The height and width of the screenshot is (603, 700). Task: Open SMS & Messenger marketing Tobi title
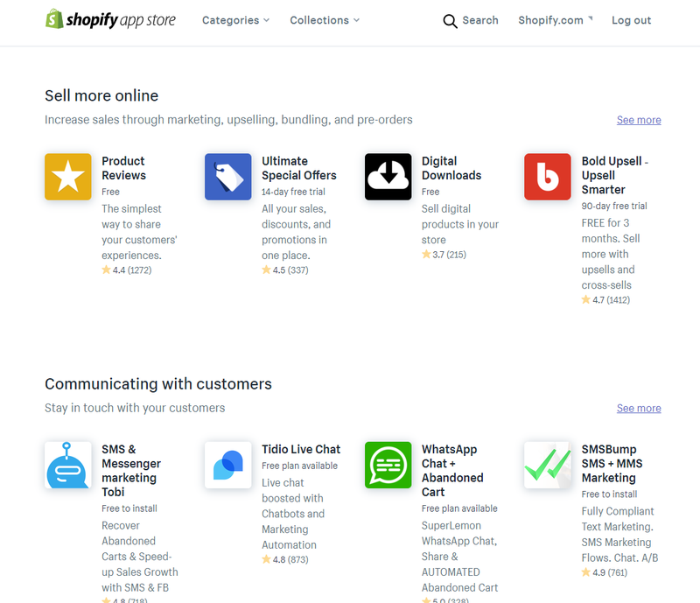130,470
